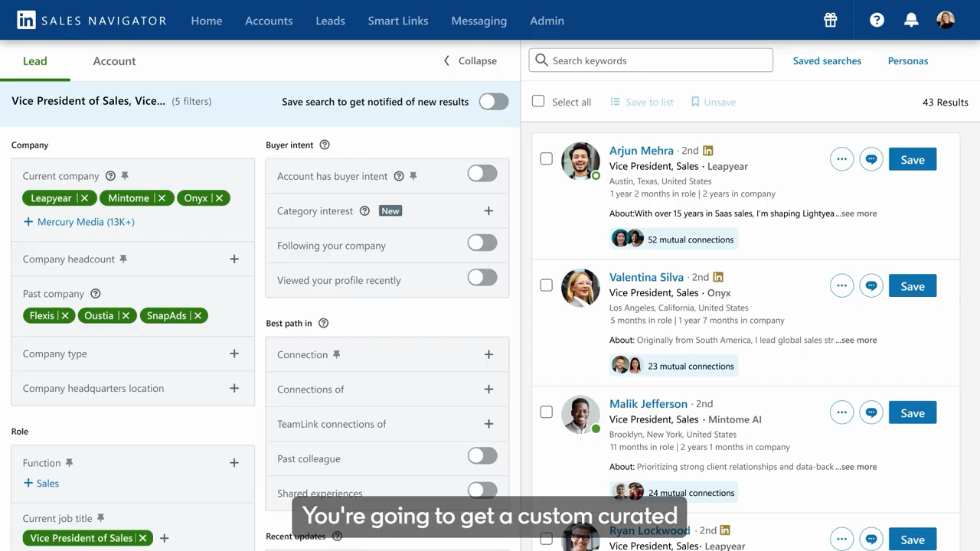Remove Vice President of Sales title chip
Image resolution: width=980 pixels, height=551 pixels.
142,538
